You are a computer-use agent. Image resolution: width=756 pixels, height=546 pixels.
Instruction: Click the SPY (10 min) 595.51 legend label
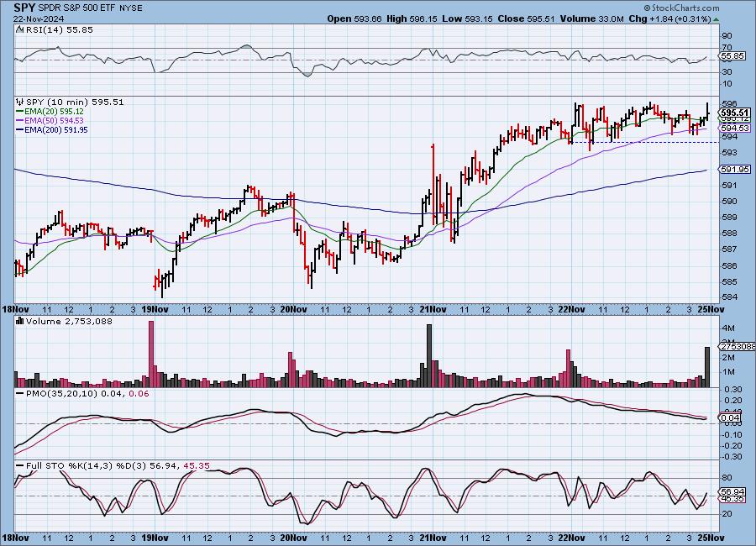[75, 102]
